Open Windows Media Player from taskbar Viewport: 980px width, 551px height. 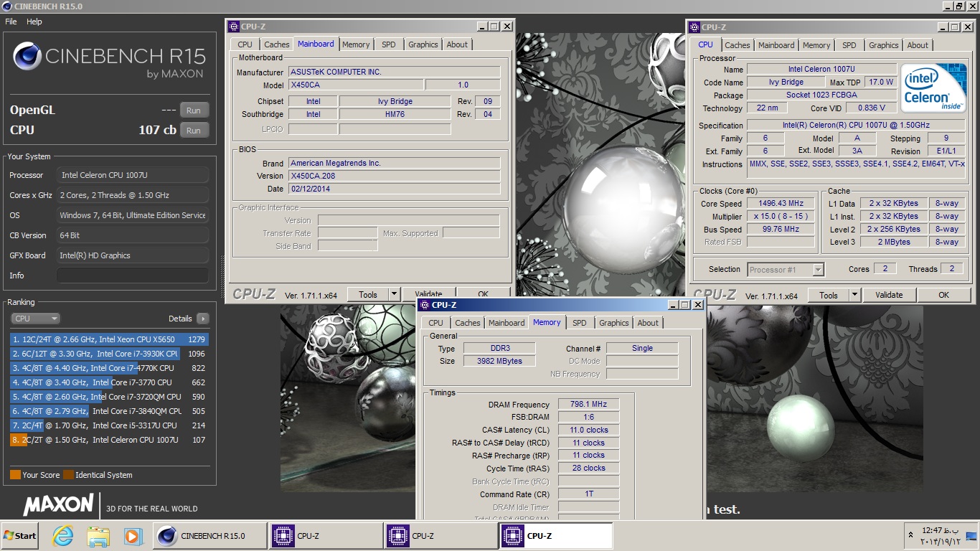pyautogui.click(x=132, y=535)
